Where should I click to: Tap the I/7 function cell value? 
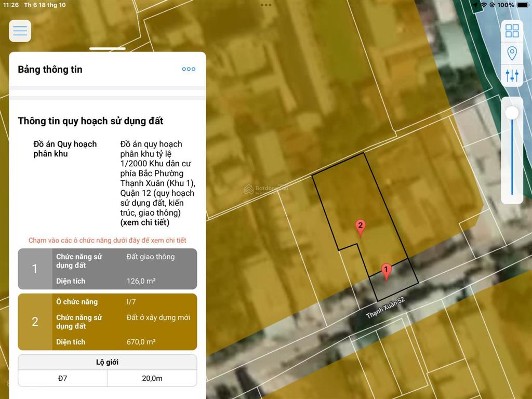[x=131, y=302]
